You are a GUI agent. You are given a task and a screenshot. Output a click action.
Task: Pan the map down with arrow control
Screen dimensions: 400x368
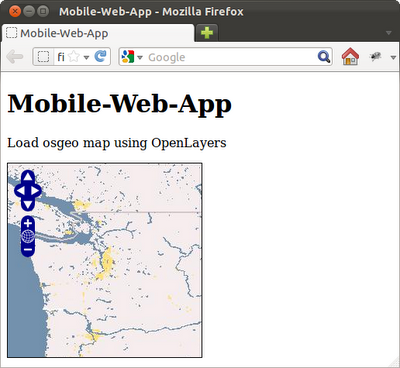click(x=28, y=204)
